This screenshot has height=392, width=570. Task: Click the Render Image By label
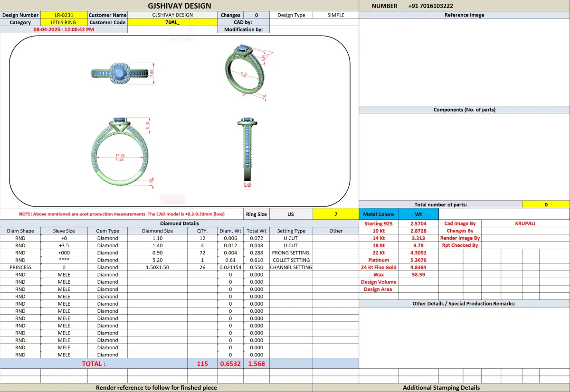click(460, 238)
